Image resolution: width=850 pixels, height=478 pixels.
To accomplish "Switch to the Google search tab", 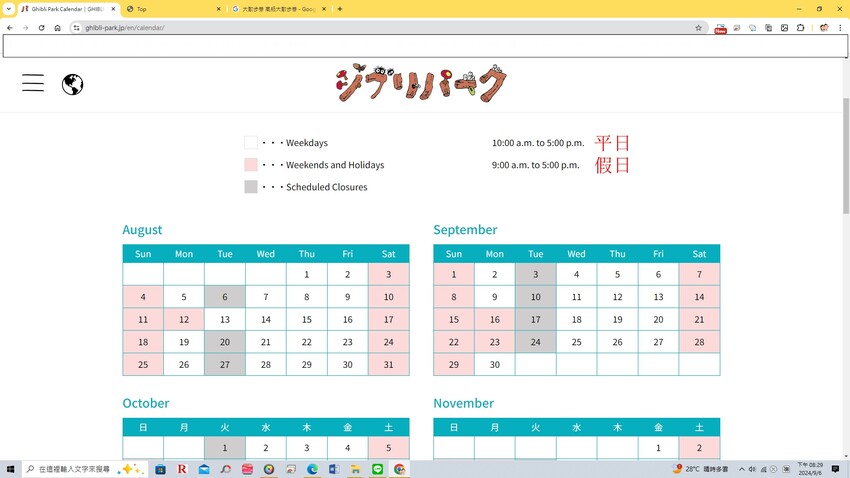I will click(x=279, y=9).
